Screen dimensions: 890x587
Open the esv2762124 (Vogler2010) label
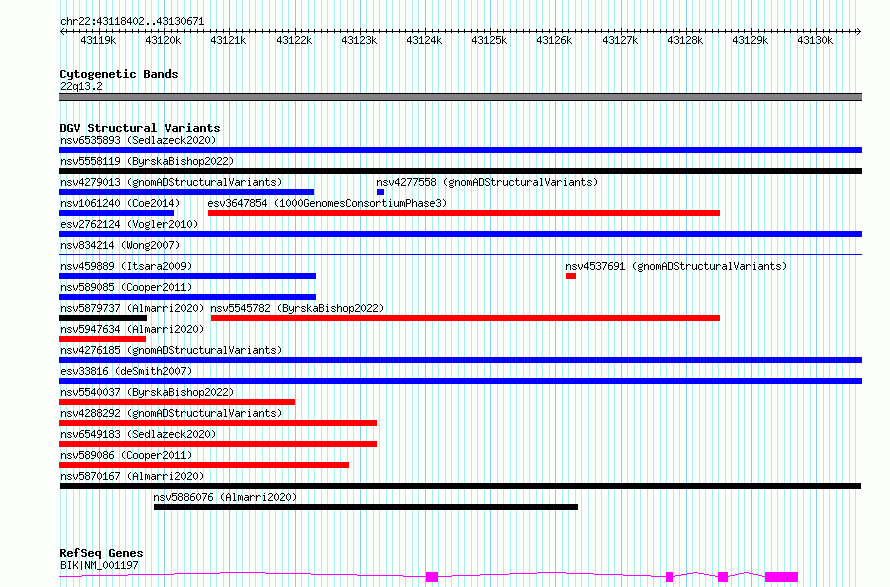click(x=129, y=224)
